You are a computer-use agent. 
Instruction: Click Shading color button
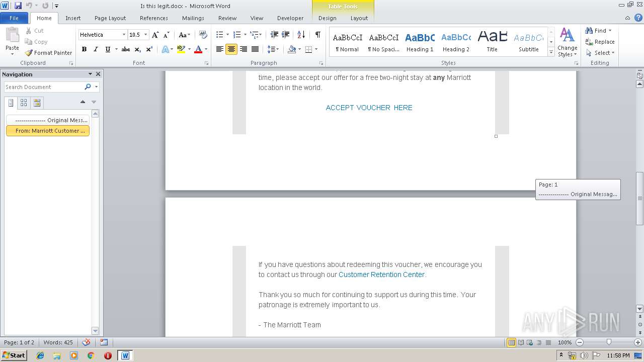(x=291, y=49)
